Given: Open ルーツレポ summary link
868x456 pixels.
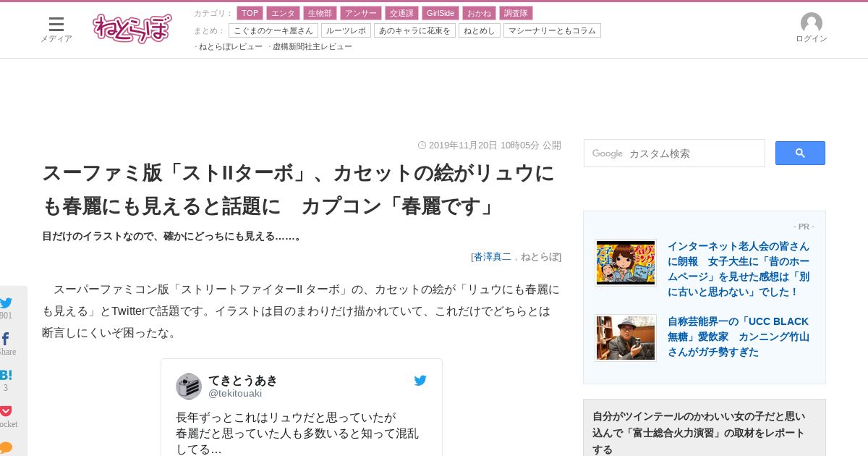Looking at the screenshot, I should tap(346, 30).
